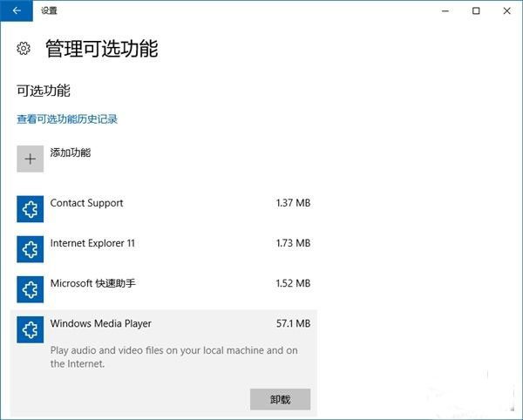The width and height of the screenshot is (523, 420).
Task: Collapse the Windows Media Player entry by name
Action: (100, 323)
